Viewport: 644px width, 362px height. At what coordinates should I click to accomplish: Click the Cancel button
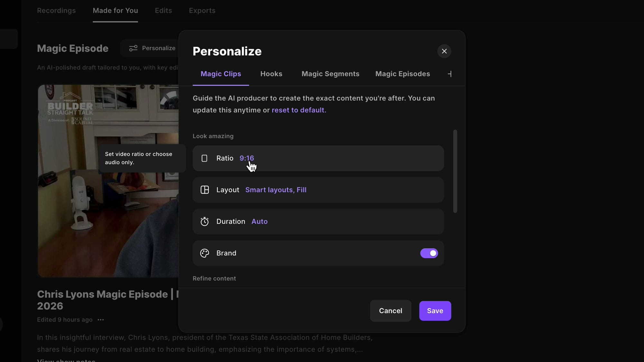coord(390,311)
